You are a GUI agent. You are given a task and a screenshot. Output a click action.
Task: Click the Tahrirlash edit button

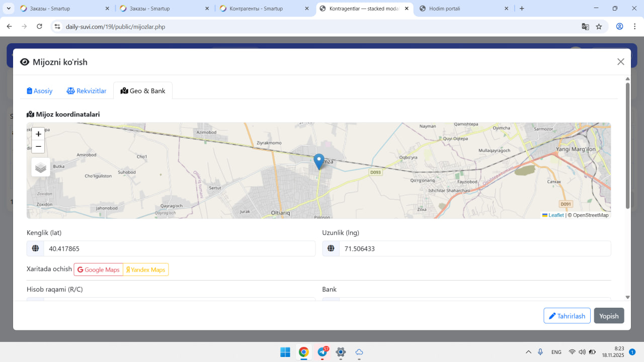tap(567, 316)
